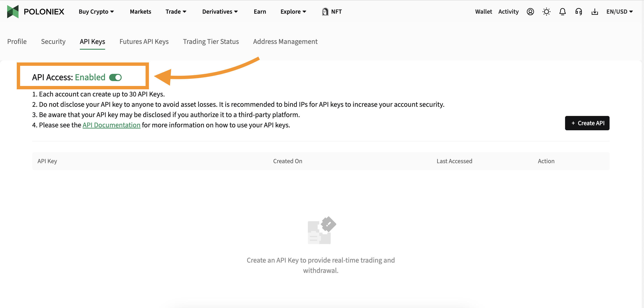Toggle the API Access switch off
644x308 pixels.
click(116, 77)
